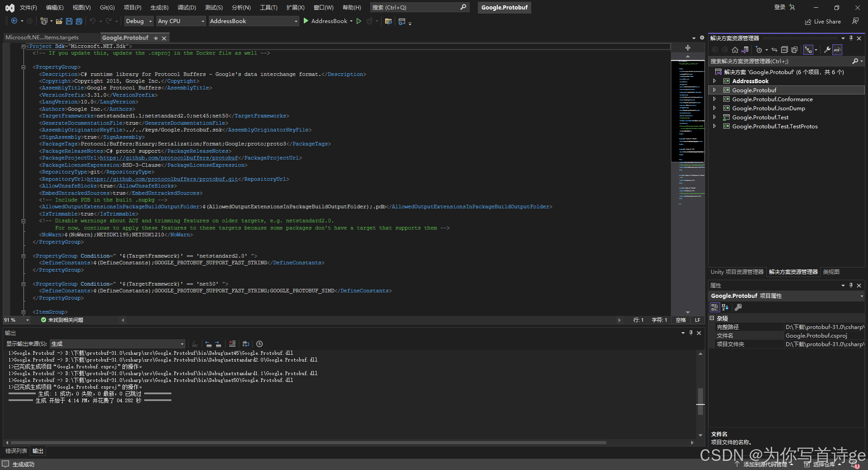Open the 文件(F) menu
The image size is (868, 470).
[28, 8]
